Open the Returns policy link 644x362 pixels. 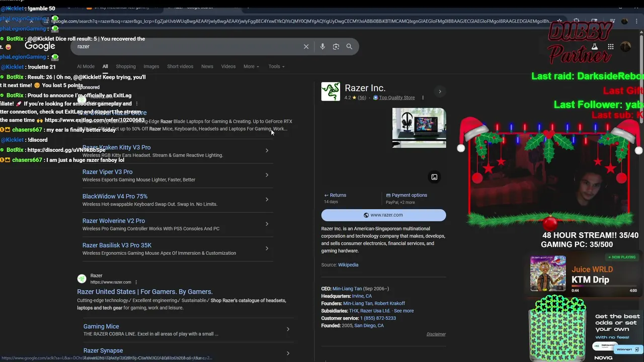click(x=335, y=195)
